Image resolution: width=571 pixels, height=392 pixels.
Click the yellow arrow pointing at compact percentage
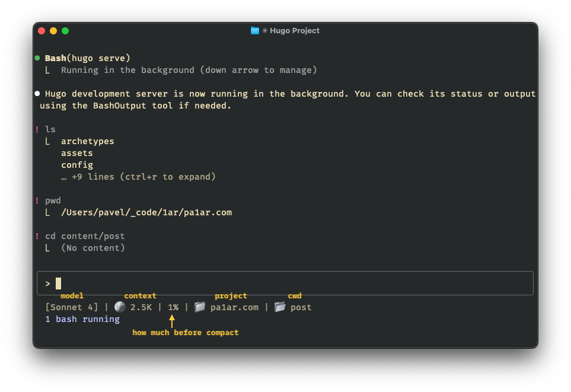tap(171, 321)
